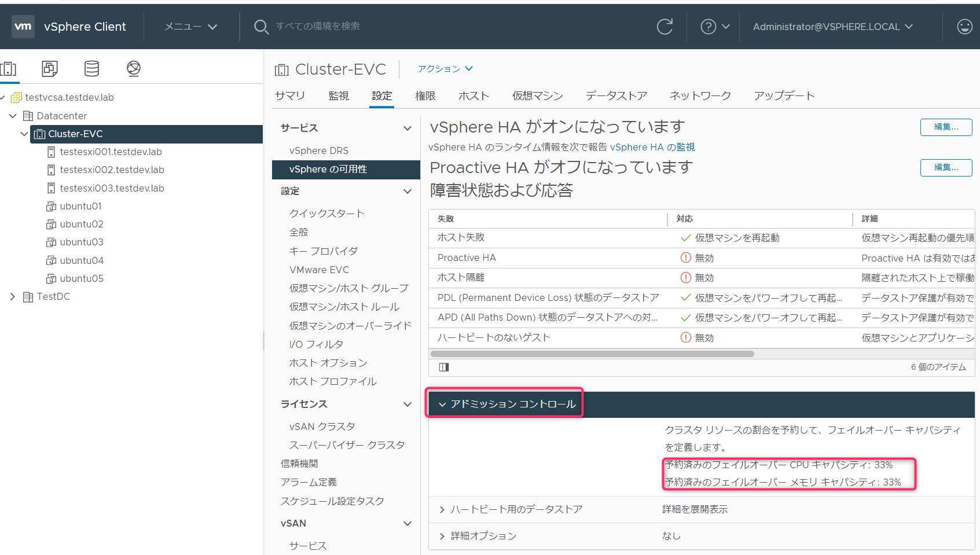Switch to the ホスト tab

474,95
